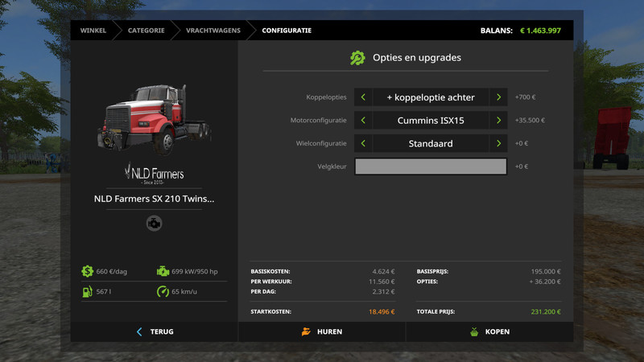
Task: Click the green engine power icon
Action: tap(163, 271)
